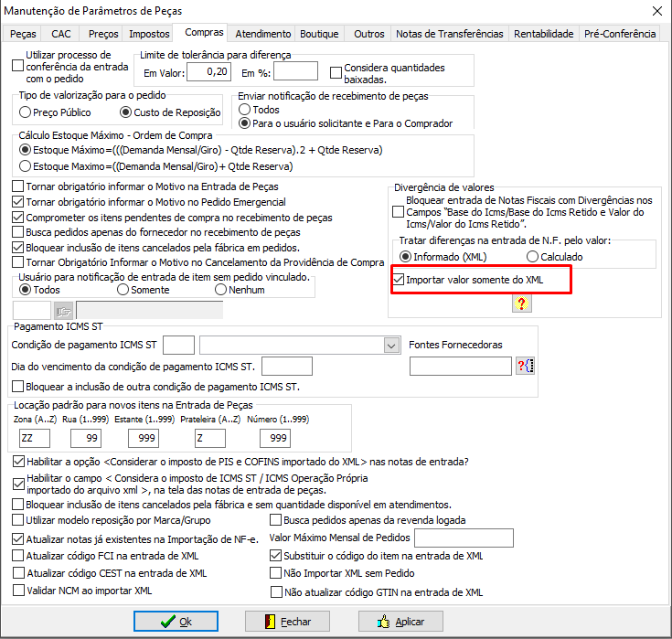Expand the Condição de pagamento ICMS ST dropdown
This screenshot has width=672, height=639.
point(391,346)
